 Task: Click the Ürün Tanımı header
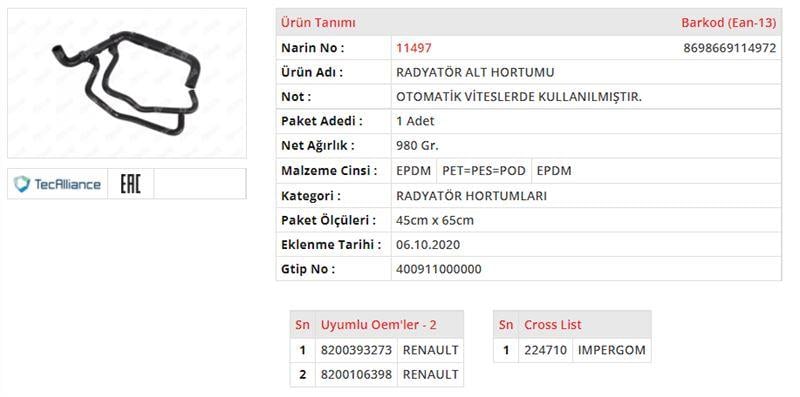[318, 23]
